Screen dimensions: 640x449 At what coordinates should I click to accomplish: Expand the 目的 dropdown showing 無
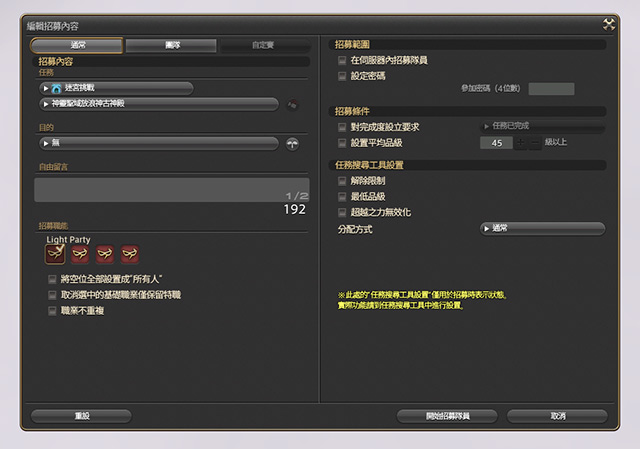coord(158,143)
